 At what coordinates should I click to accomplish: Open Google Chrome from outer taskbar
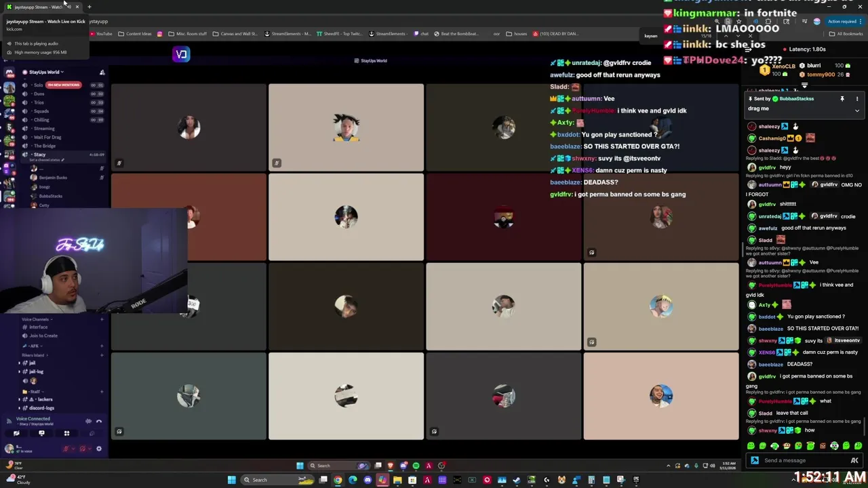[x=338, y=480]
